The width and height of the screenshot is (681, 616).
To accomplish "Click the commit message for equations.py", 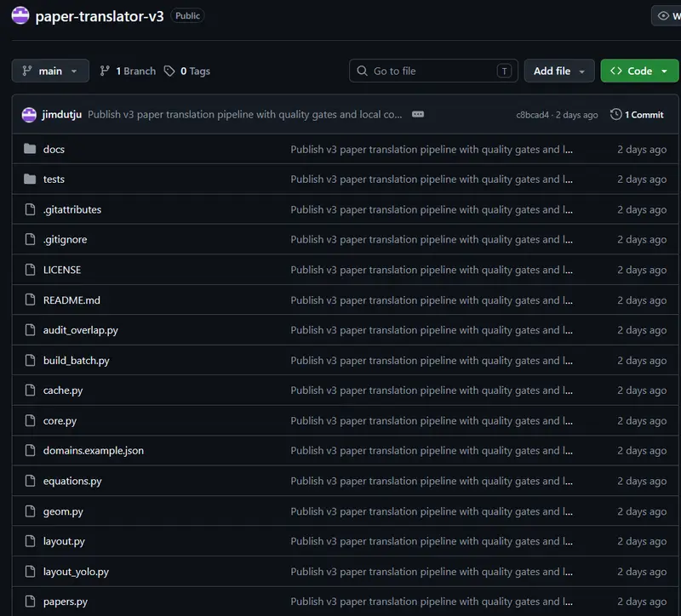I will (432, 481).
